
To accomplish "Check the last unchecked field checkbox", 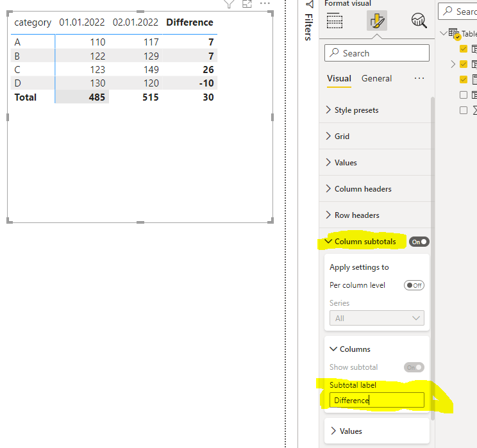I will tap(464, 110).
